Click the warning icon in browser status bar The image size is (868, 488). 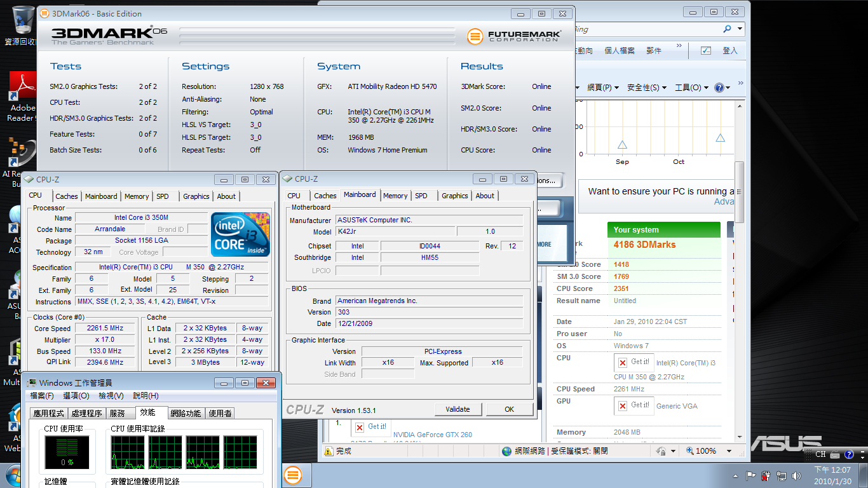329,451
